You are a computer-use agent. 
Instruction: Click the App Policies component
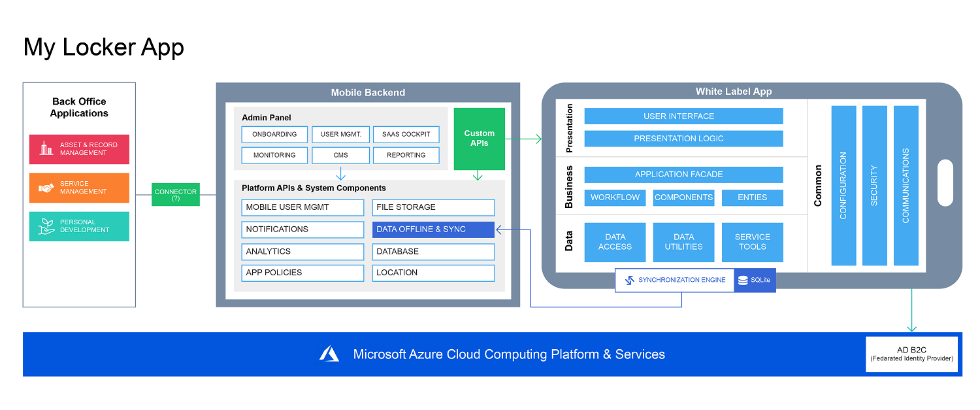(302, 273)
